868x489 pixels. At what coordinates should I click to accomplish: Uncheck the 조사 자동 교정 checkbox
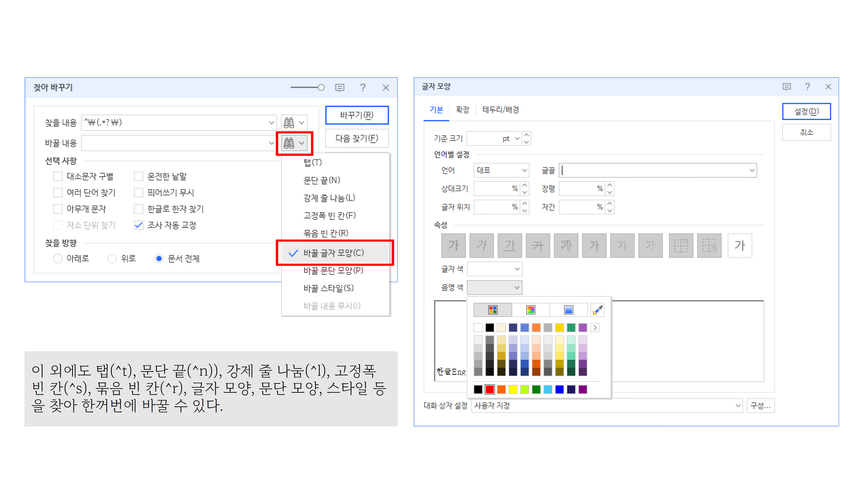(139, 225)
